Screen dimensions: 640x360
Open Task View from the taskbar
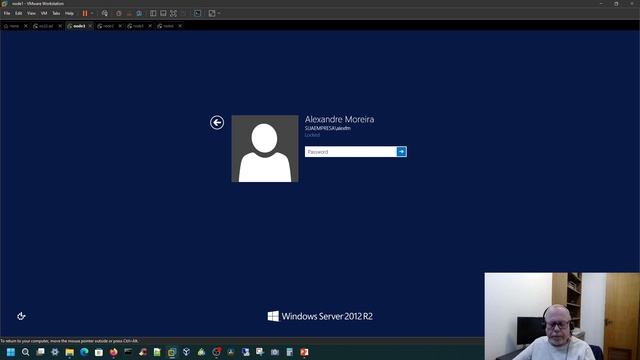pos(40,352)
